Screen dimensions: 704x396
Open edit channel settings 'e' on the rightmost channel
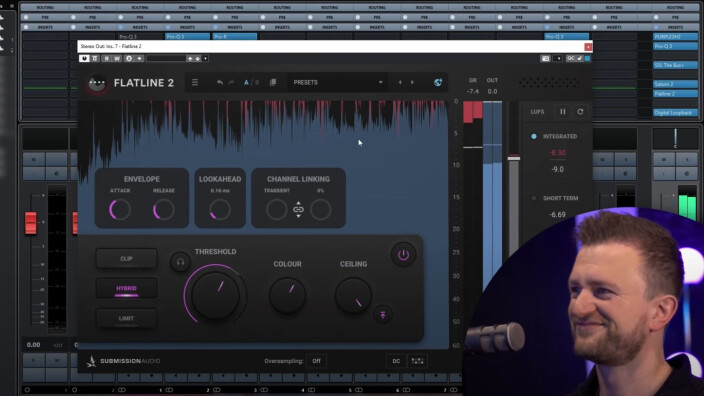point(686,173)
